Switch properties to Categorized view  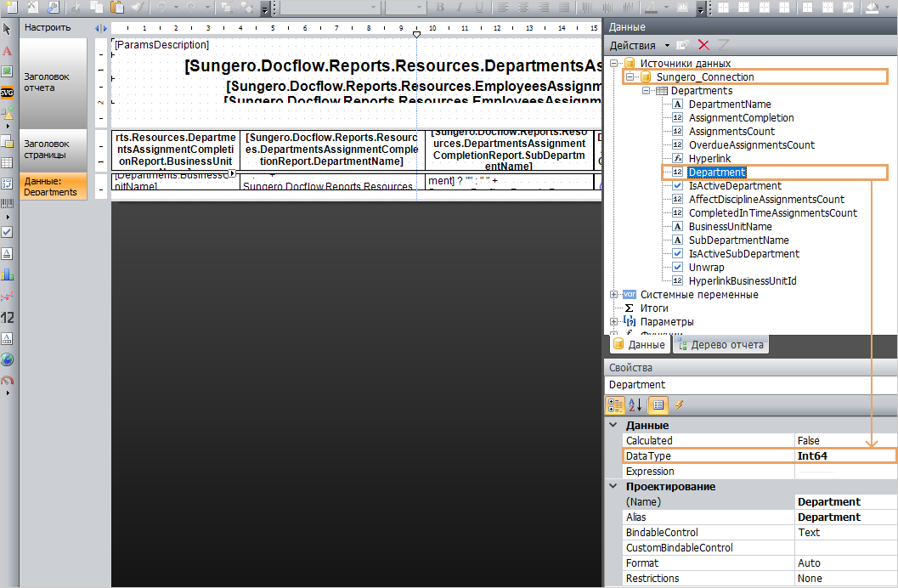616,405
